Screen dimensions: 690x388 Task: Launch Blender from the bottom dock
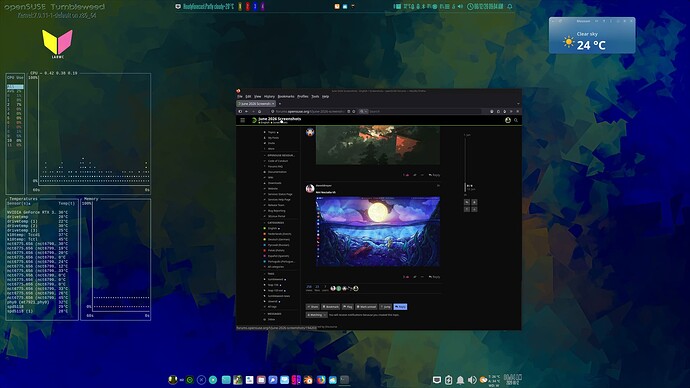[x=308, y=380]
